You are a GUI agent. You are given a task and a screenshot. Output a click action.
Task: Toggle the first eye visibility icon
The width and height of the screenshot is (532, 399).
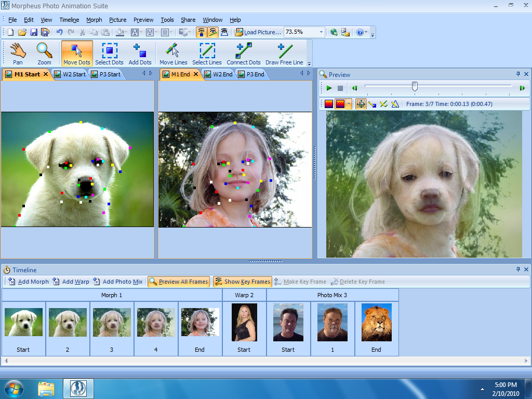pos(201,32)
